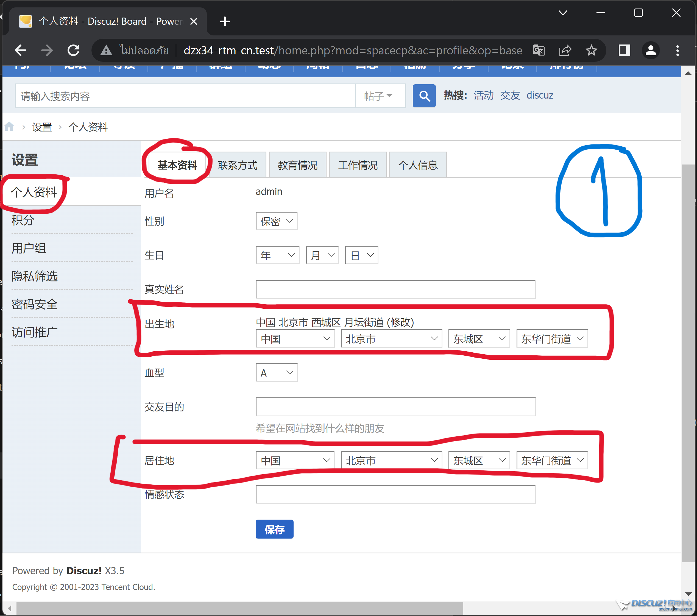Select 隐私筛选 in settings sidebar
Screen dimensions: 697x616
point(34,276)
